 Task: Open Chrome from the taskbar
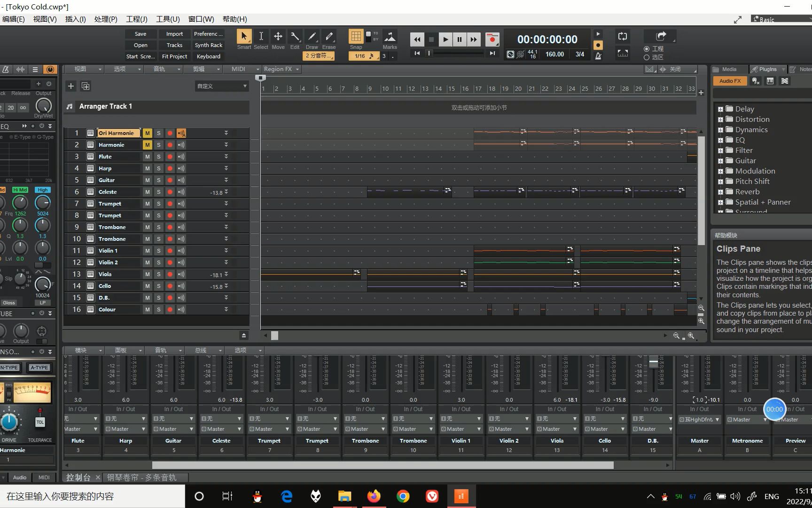(x=403, y=496)
